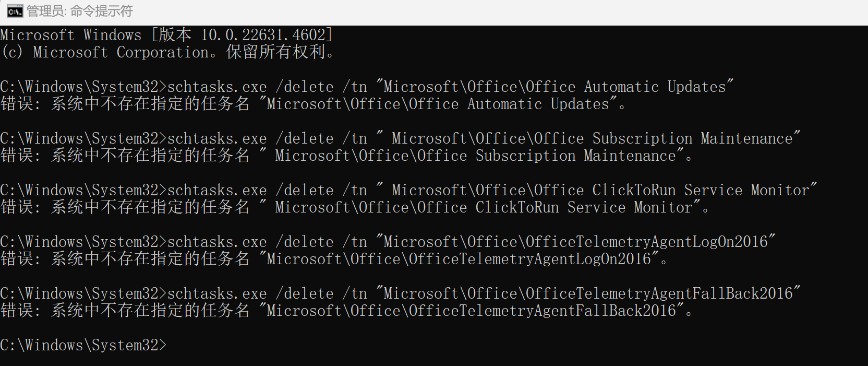Click empty title bar area beside the title
868x366 pixels.
[x=496, y=11]
